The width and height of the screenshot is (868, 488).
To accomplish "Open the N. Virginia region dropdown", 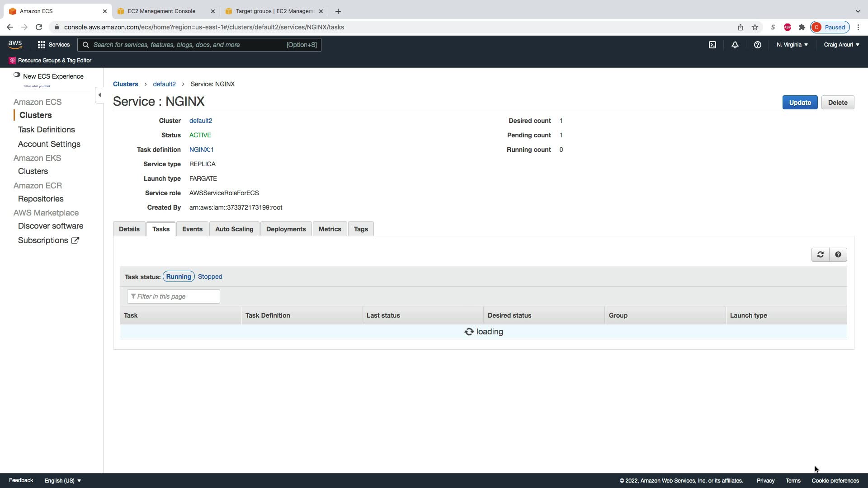I will [792, 45].
